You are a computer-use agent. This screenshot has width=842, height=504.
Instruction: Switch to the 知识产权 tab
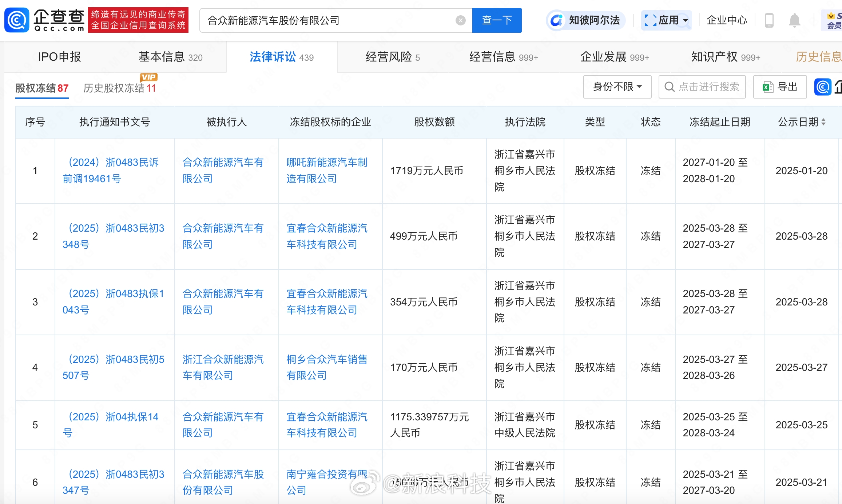[x=725, y=57]
